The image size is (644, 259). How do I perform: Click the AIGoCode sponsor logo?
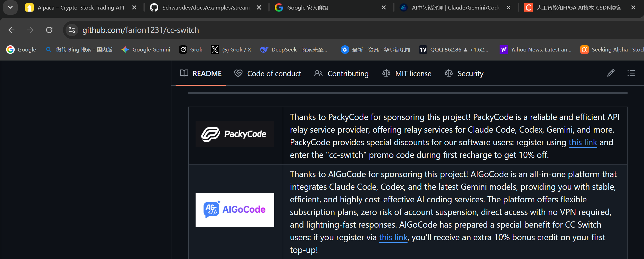tap(235, 210)
